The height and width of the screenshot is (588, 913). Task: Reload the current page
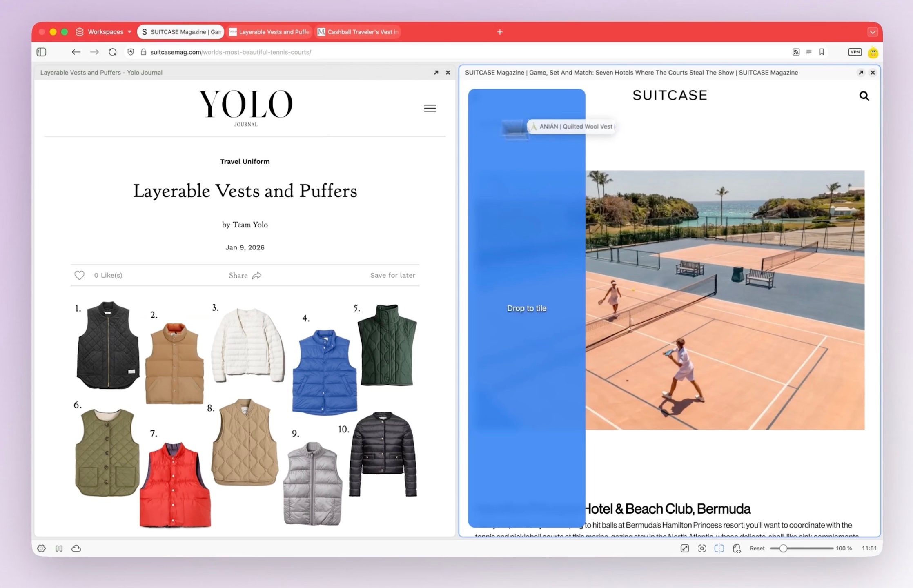point(112,52)
